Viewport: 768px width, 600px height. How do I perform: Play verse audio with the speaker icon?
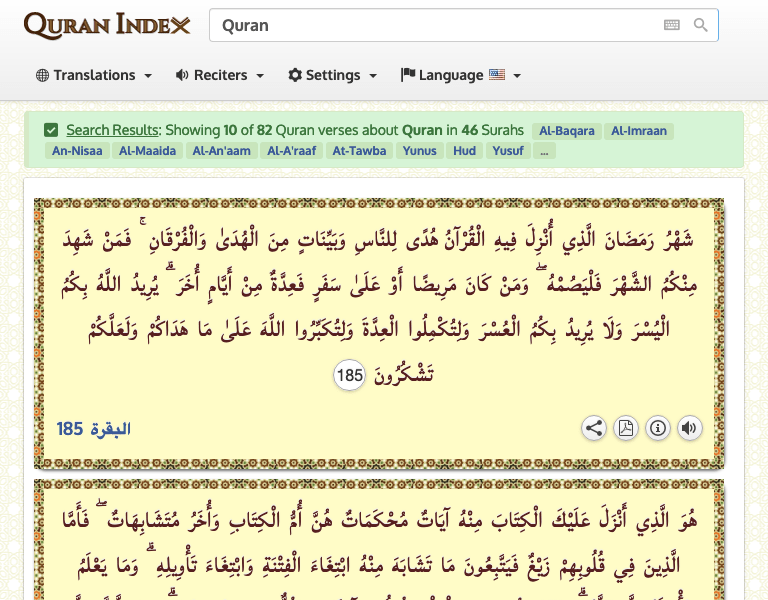click(x=689, y=429)
